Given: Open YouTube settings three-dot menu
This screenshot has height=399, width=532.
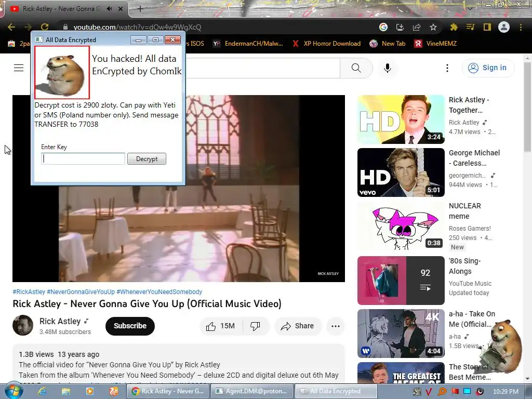Looking at the screenshot, I should tap(447, 68).
